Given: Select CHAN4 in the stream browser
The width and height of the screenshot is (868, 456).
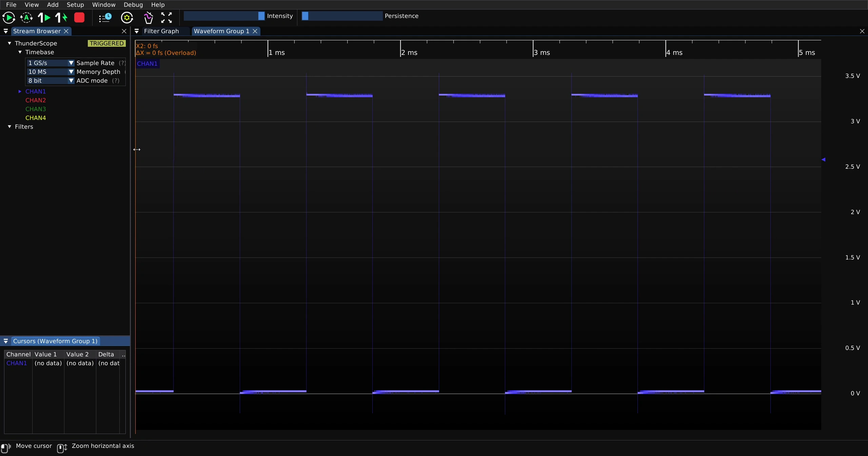Looking at the screenshot, I should [36, 118].
